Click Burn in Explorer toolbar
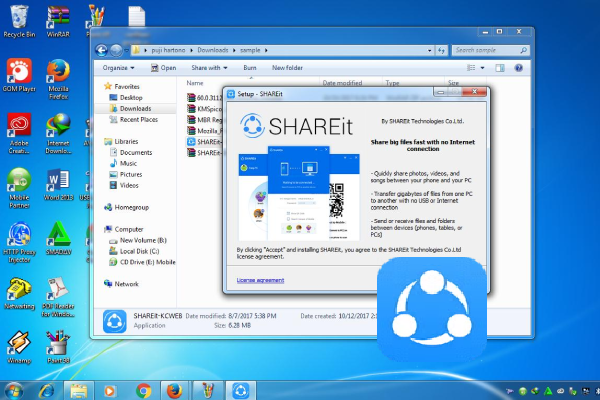This screenshot has height=400, width=600. [250, 68]
